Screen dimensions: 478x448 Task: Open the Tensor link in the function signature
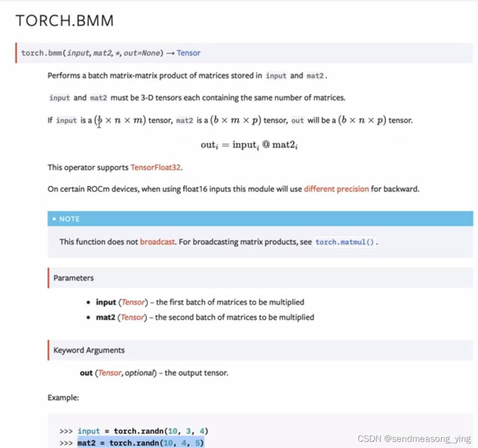click(188, 53)
